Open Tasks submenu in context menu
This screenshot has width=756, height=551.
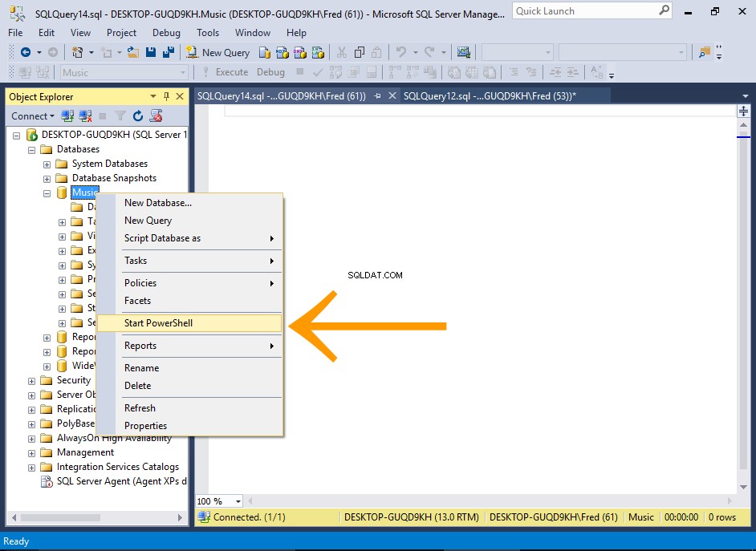[x=189, y=261]
